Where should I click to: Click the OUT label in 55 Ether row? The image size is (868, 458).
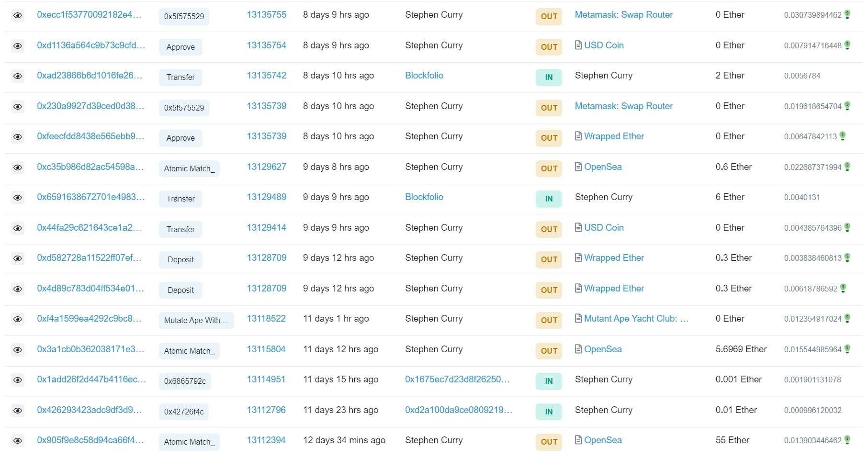549,442
